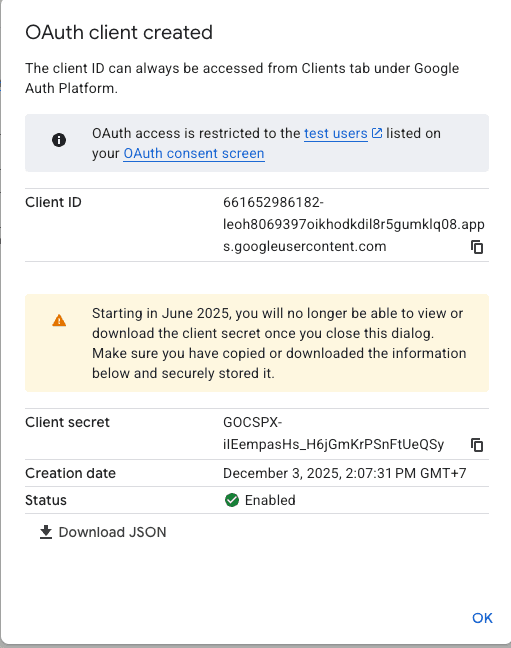Click the Client ID row label
The height and width of the screenshot is (648, 511).
point(53,202)
